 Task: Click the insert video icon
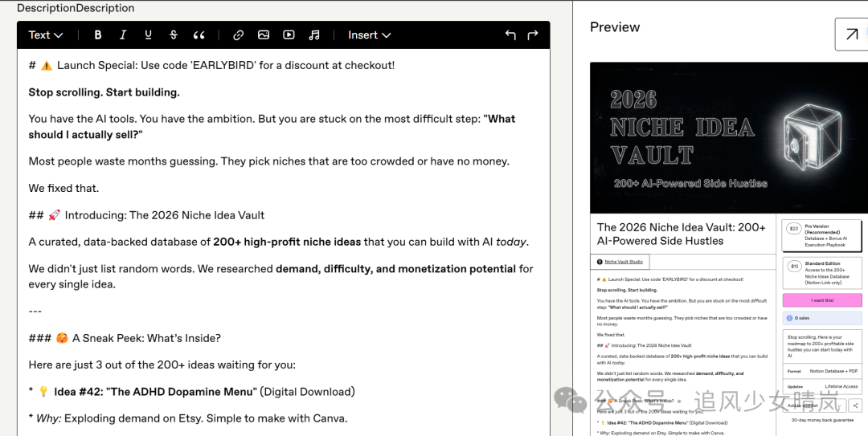(x=289, y=35)
